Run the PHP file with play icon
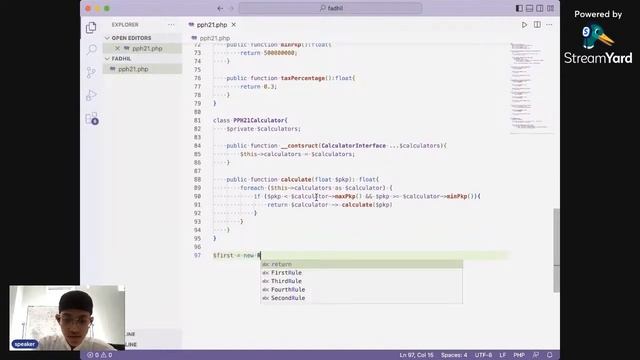The image size is (640, 360). [x=524, y=25]
